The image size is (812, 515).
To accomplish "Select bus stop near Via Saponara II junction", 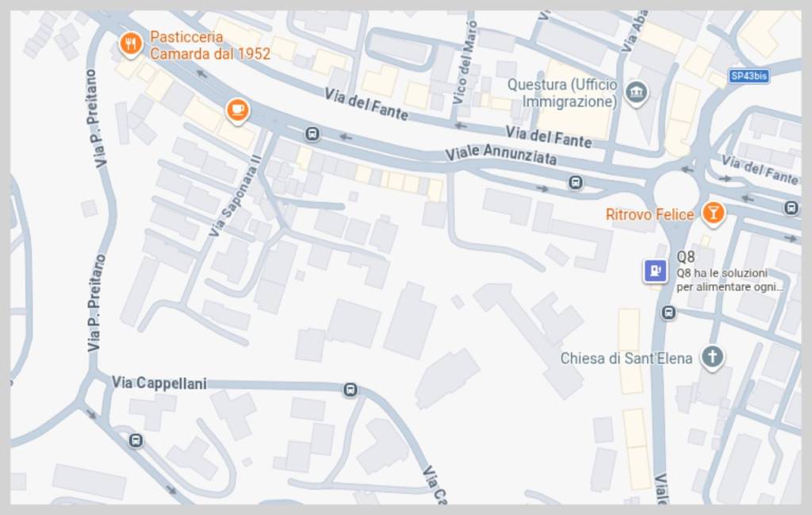I will (312, 134).
